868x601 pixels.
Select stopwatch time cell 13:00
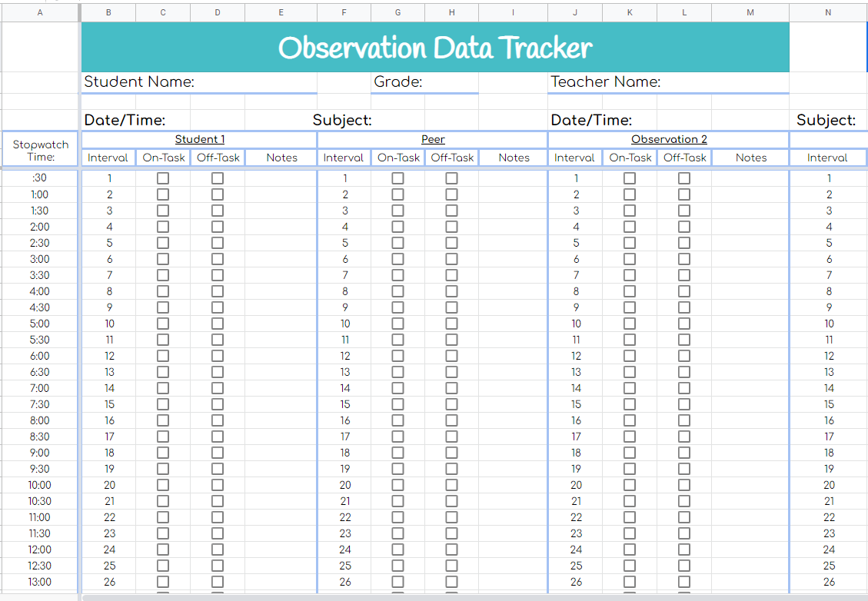tap(40, 583)
